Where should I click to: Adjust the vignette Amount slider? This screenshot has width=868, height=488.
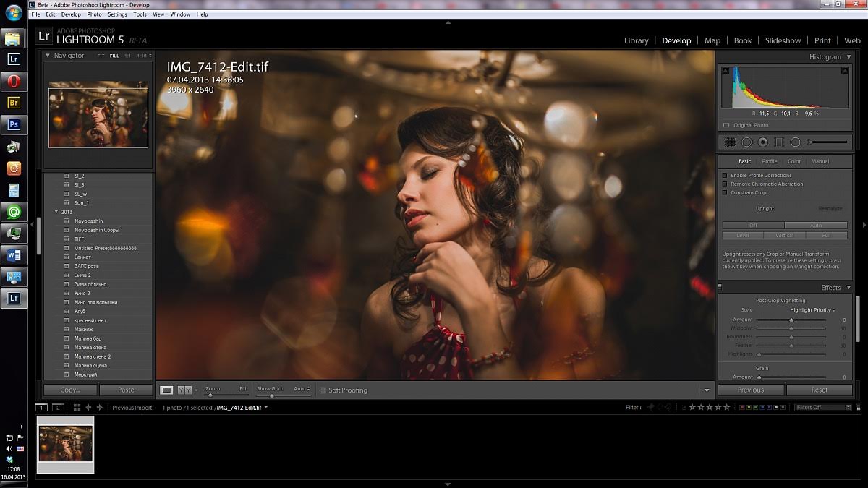(791, 320)
